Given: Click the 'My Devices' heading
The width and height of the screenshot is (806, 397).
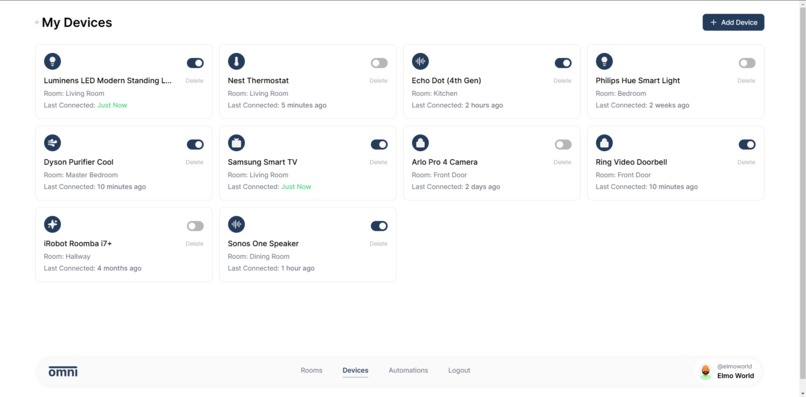Looking at the screenshot, I should pyautogui.click(x=77, y=23).
